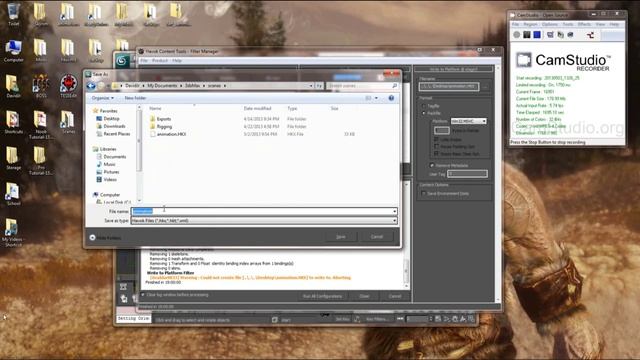Enable Save Environment Data checkbox
Image resolution: width=640 pixels, height=360 pixels.
424,193
